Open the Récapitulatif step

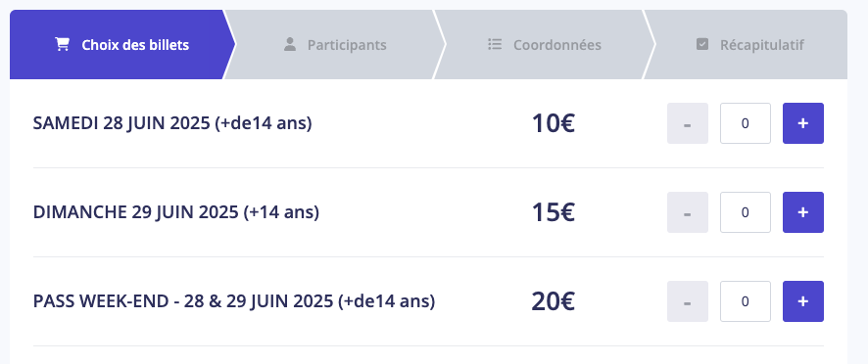pos(747,45)
